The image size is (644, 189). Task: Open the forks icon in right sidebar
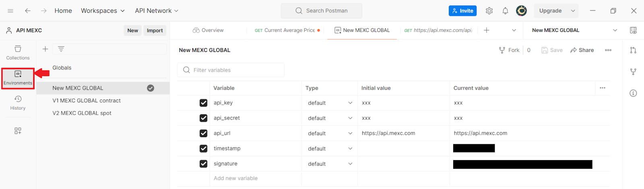click(633, 72)
